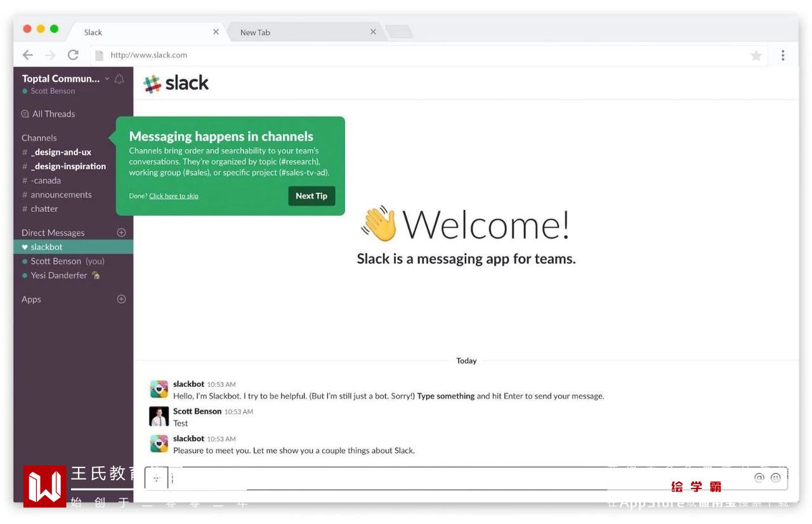
Task: Click 'Slack is a messaging app for teams.' text
Action: (466, 259)
